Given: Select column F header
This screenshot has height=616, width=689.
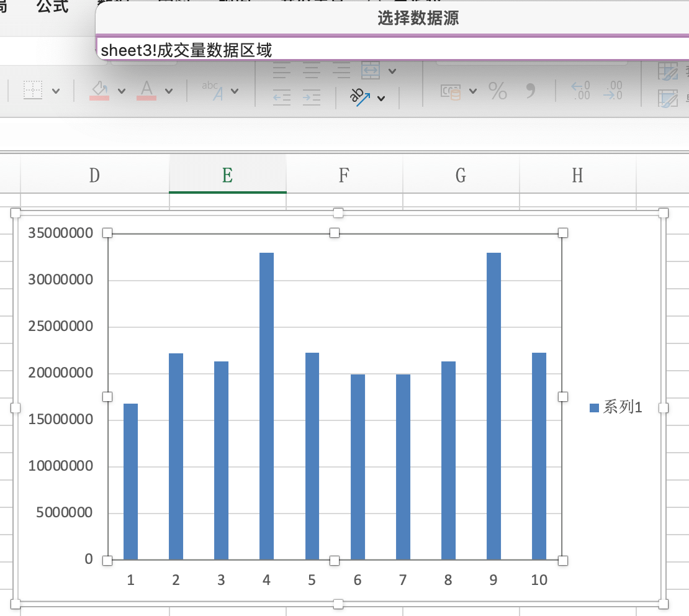Looking at the screenshot, I should (344, 175).
